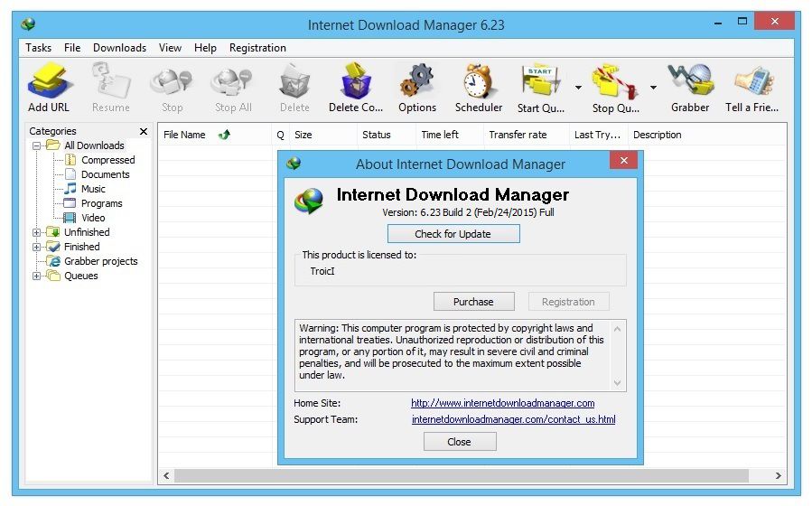Open the View menu

pyautogui.click(x=170, y=48)
